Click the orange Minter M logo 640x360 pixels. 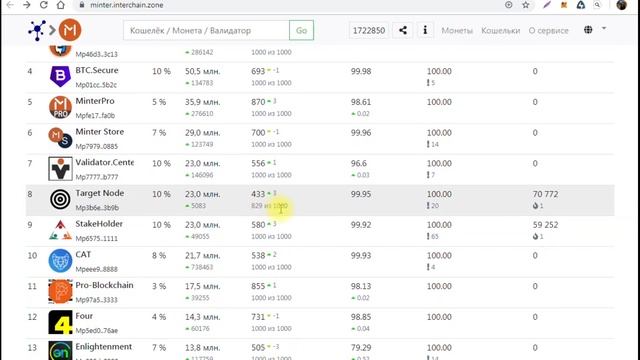pyautogui.click(x=70, y=30)
